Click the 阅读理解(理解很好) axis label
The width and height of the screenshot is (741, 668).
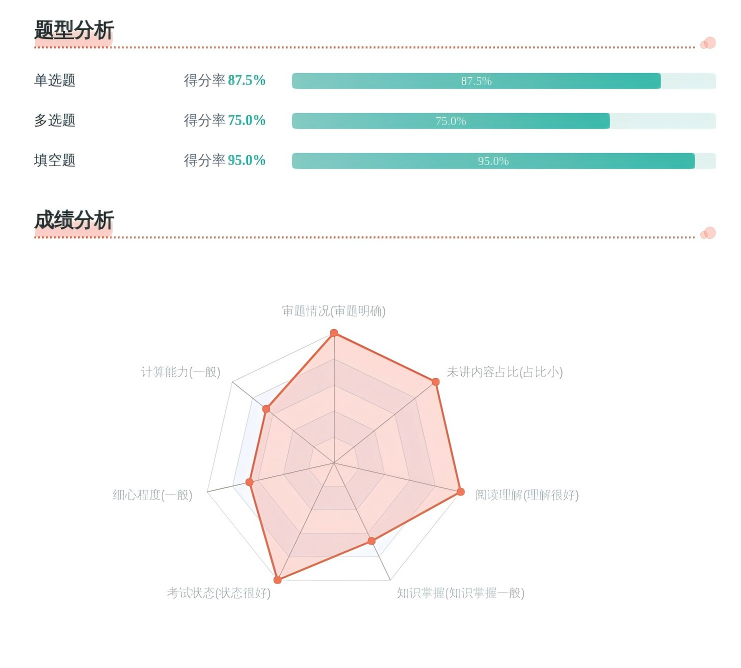526,495
